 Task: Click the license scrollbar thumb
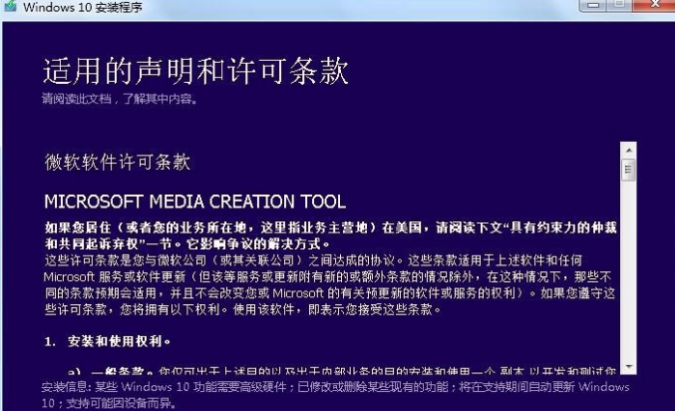point(628,170)
